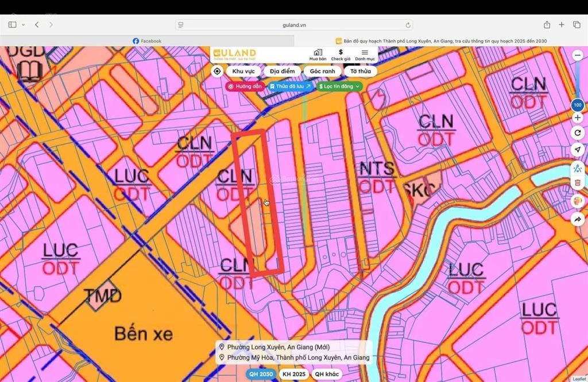Click the zoom-in plus icon on map toolbar
This screenshot has height=382, width=588.
pyautogui.click(x=577, y=117)
